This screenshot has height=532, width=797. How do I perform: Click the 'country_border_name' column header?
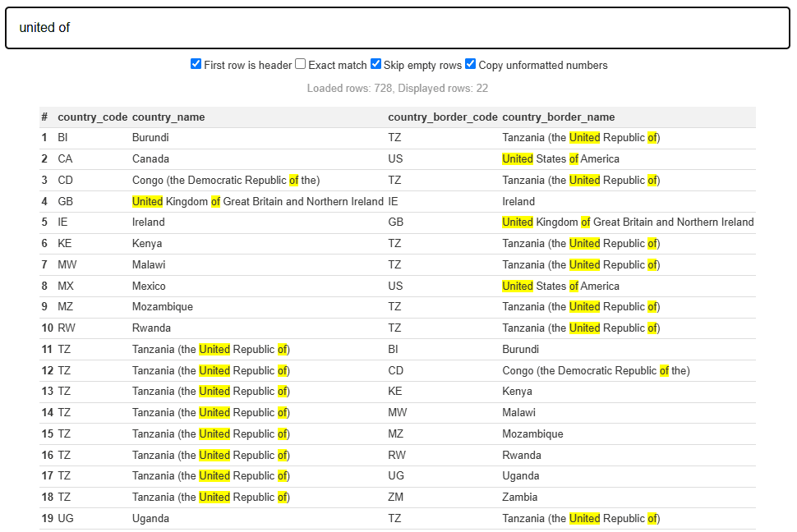558,117
